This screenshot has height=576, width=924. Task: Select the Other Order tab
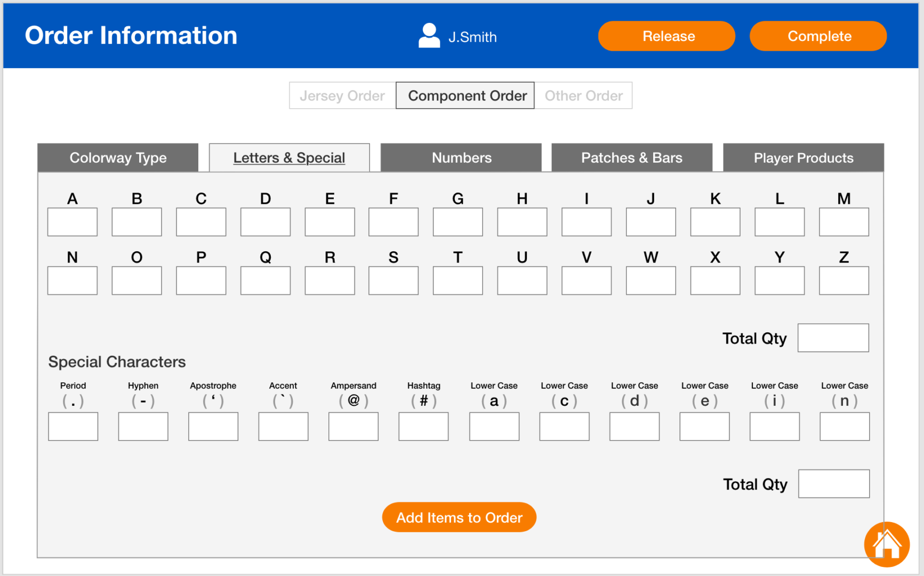click(x=583, y=96)
